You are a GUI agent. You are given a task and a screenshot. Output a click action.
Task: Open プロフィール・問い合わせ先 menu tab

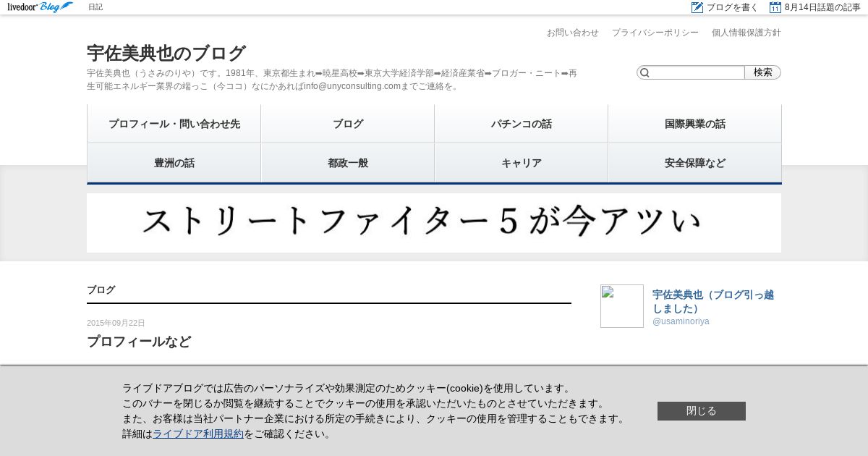coord(174,124)
